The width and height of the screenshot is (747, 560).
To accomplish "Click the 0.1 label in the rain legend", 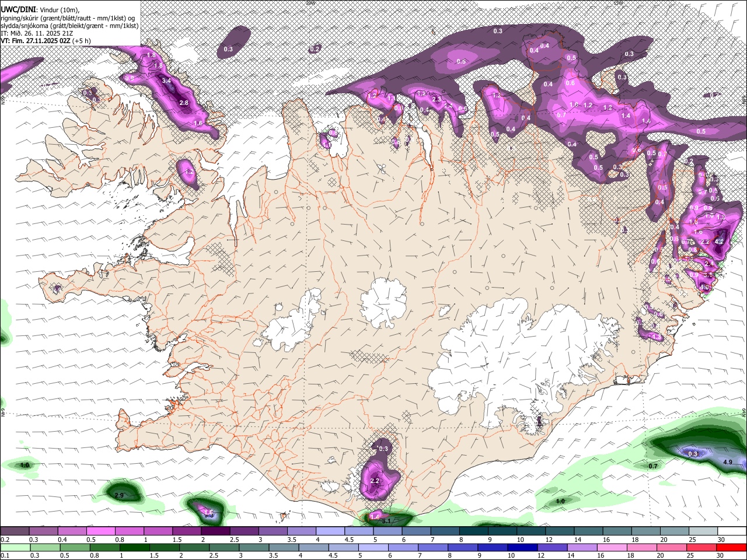I will (5, 555).
